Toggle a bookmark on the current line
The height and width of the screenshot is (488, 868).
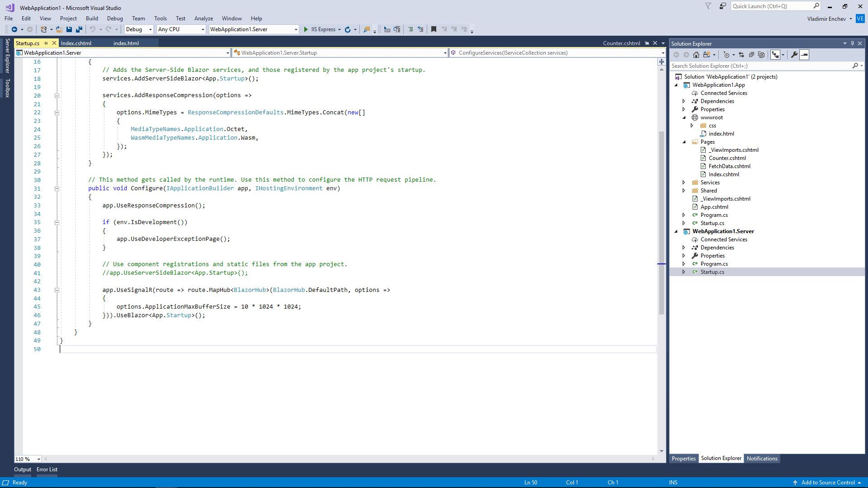click(434, 29)
